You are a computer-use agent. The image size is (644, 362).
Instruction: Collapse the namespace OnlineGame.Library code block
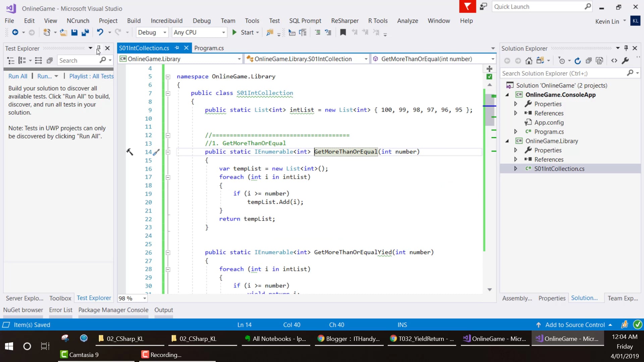(x=168, y=77)
